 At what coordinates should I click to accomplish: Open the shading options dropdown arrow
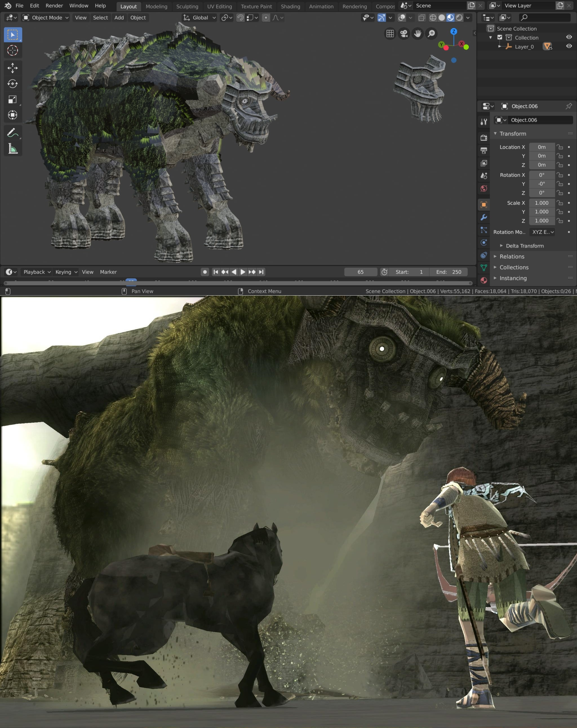tap(468, 18)
